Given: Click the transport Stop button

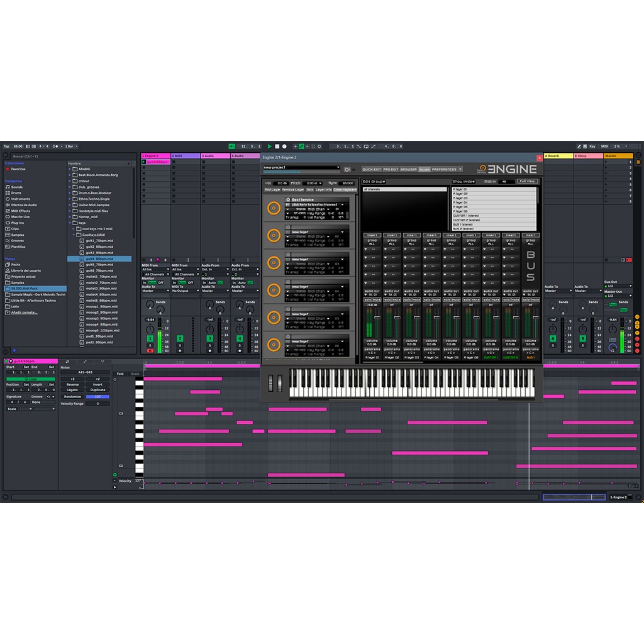Looking at the screenshot, I should click(277, 146).
